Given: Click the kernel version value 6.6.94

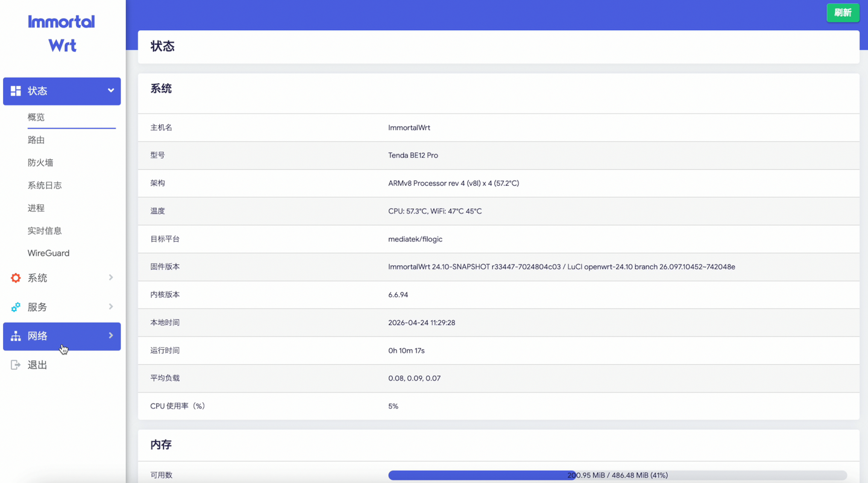Looking at the screenshot, I should [398, 295].
